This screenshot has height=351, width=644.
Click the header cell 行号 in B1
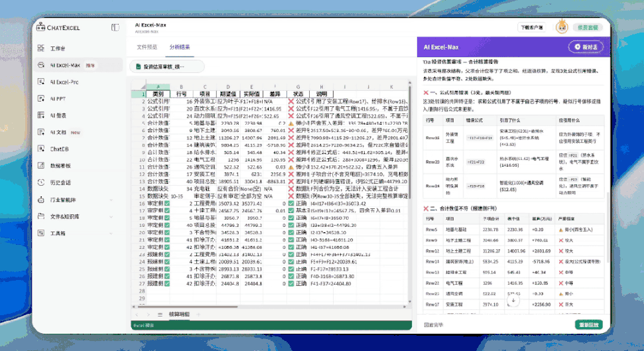(x=181, y=94)
